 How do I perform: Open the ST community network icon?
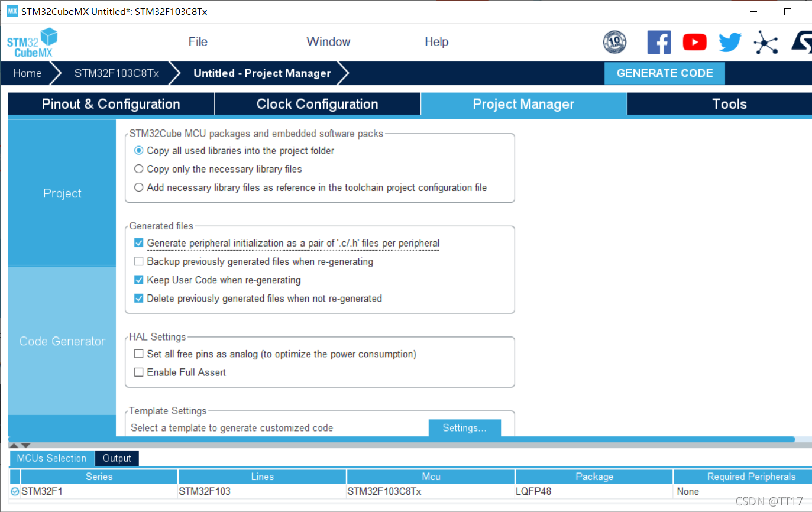[765, 43]
